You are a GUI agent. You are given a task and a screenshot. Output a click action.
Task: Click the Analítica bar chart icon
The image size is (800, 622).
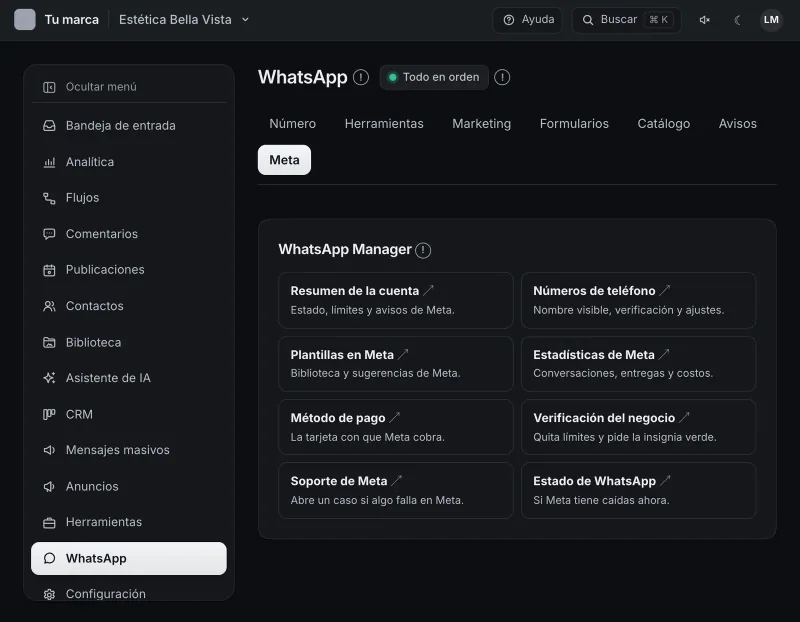click(49, 162)
